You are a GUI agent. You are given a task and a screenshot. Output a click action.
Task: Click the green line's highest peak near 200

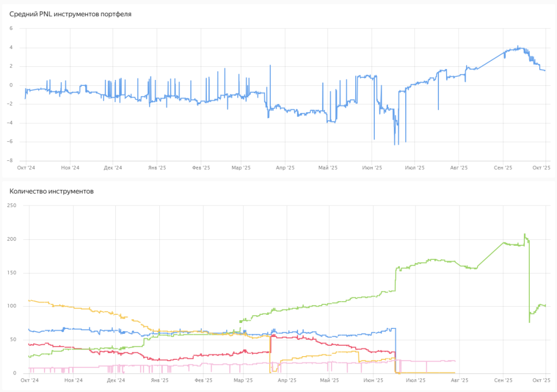[x=524, y=234]
